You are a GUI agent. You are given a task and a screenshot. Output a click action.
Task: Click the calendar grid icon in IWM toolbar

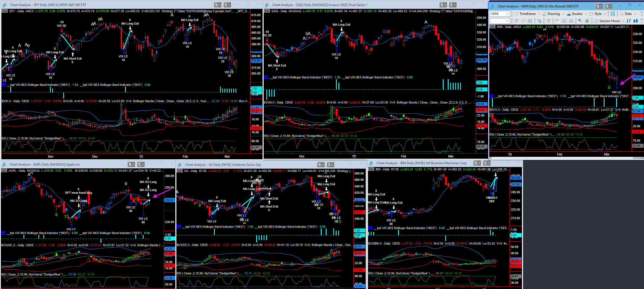point(530,21)
